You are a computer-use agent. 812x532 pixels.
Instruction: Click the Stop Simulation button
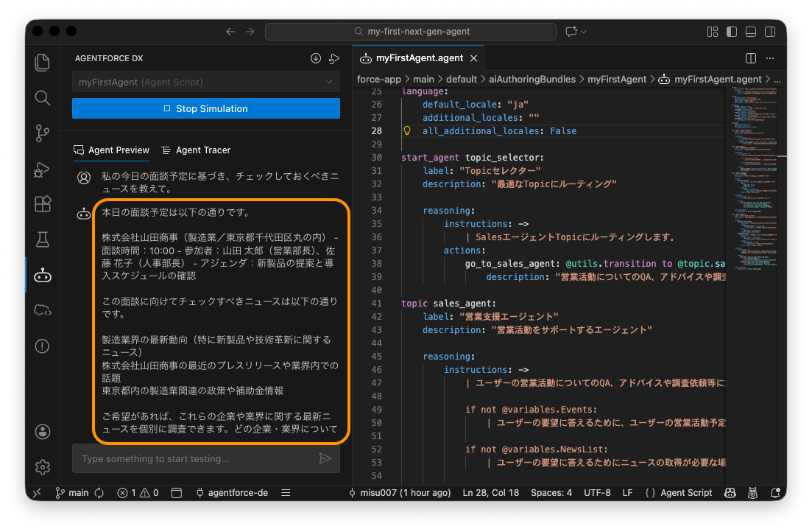click(206, 108)
